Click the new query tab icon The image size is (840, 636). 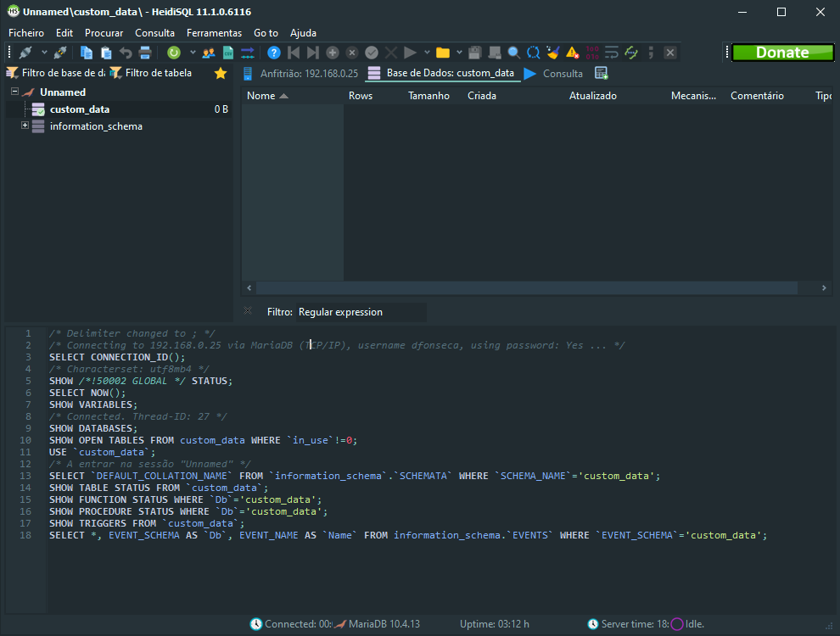[602, 73]
